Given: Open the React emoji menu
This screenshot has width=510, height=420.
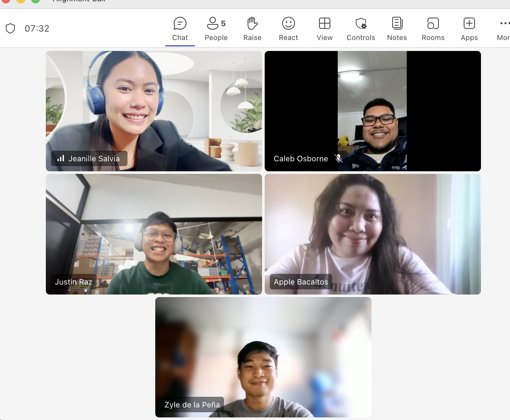Looking at the screenshot, I should pyautogui.click(x=289, y=29).
